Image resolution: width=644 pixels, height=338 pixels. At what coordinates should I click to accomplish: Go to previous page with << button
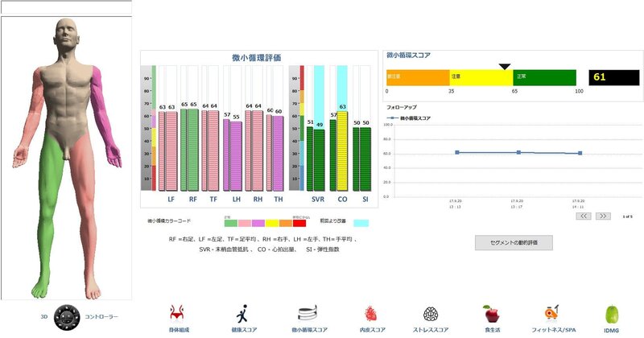pyautogui.click(x=584, y=216)
